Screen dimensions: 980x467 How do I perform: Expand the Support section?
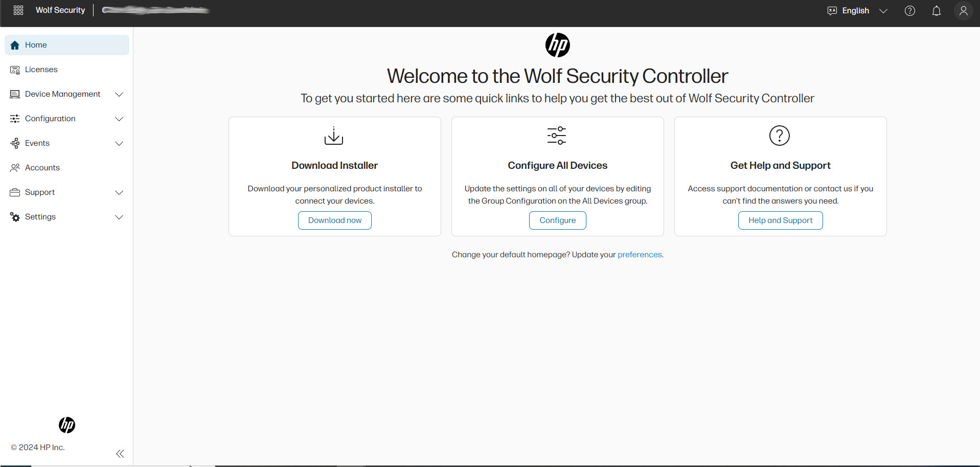119,192
